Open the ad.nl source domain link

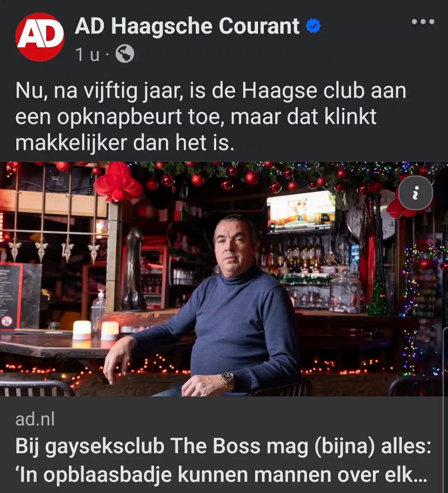(35, 419)
